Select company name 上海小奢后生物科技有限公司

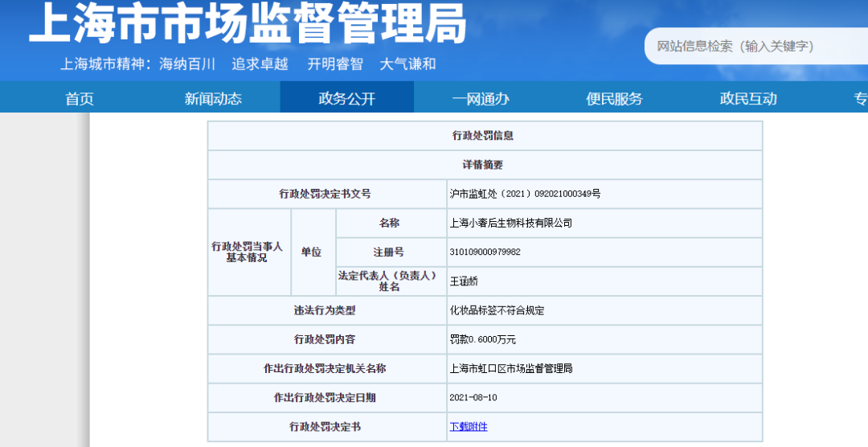tap(511, 223)
